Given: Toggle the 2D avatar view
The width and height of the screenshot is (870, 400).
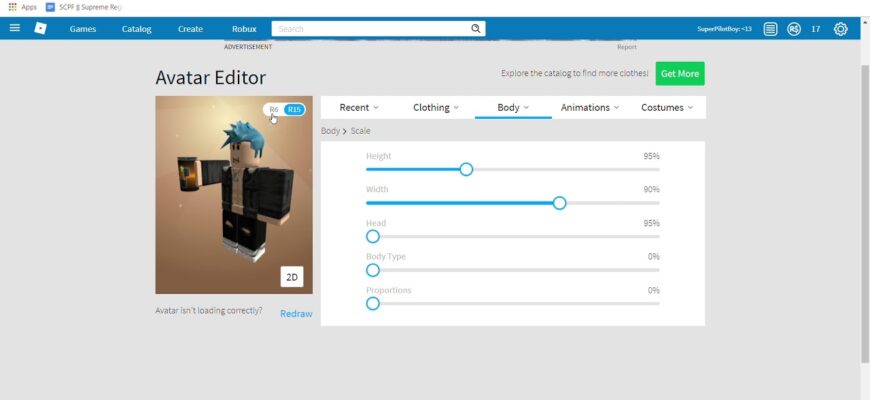Looking at the screenshot, I should click(292, 277).
